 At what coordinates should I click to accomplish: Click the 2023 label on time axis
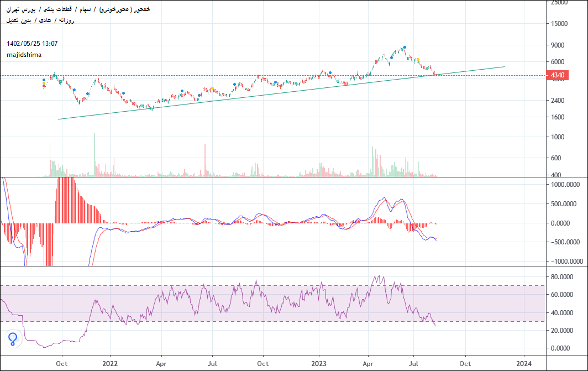point(319,363)
